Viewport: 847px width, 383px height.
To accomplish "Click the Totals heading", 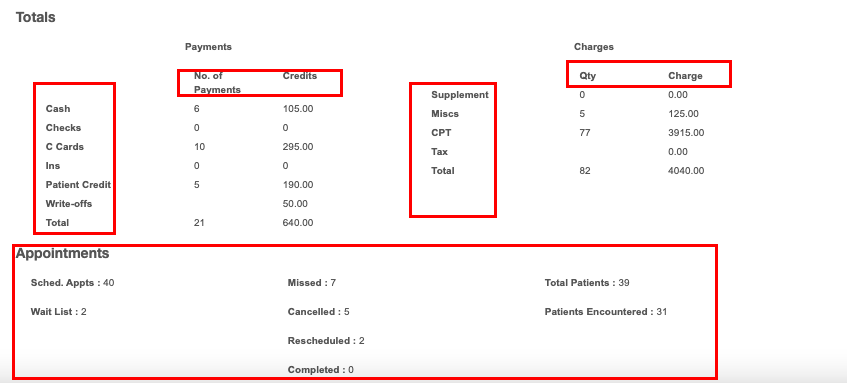I will (x=36, y=17).
